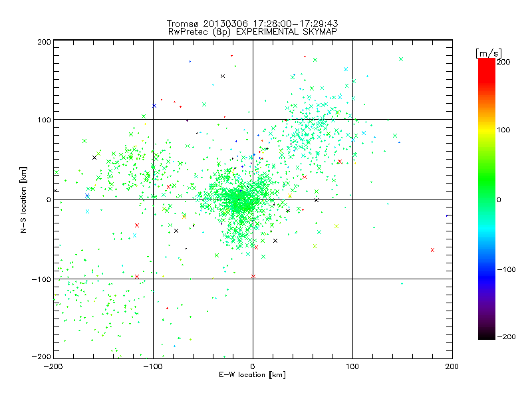This screenshot has height=399, width=532.
Task: Click the y-axis tick label '200' at top
Action: [45, 42]
